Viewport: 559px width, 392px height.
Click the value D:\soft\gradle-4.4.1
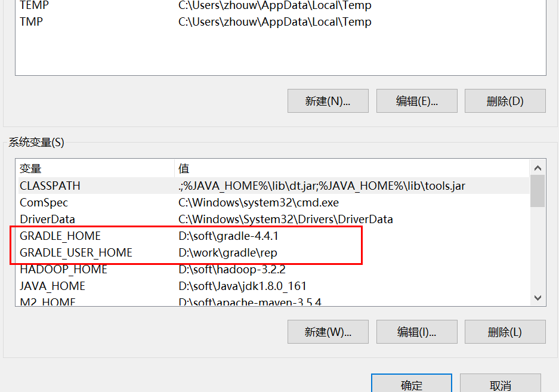pos(228,236)
